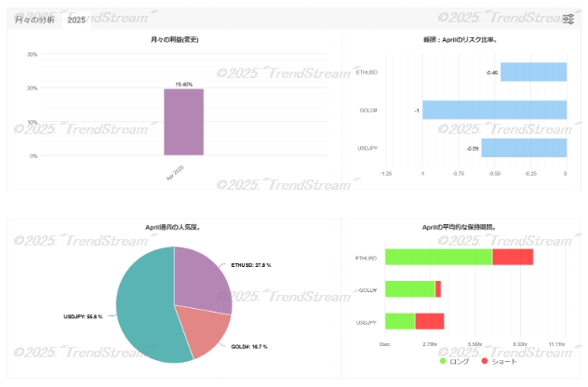The height and width of the screenshot is (387, 588).
Task: Click the Apr 2025 purple profit bar
Action: coord(184,122)
